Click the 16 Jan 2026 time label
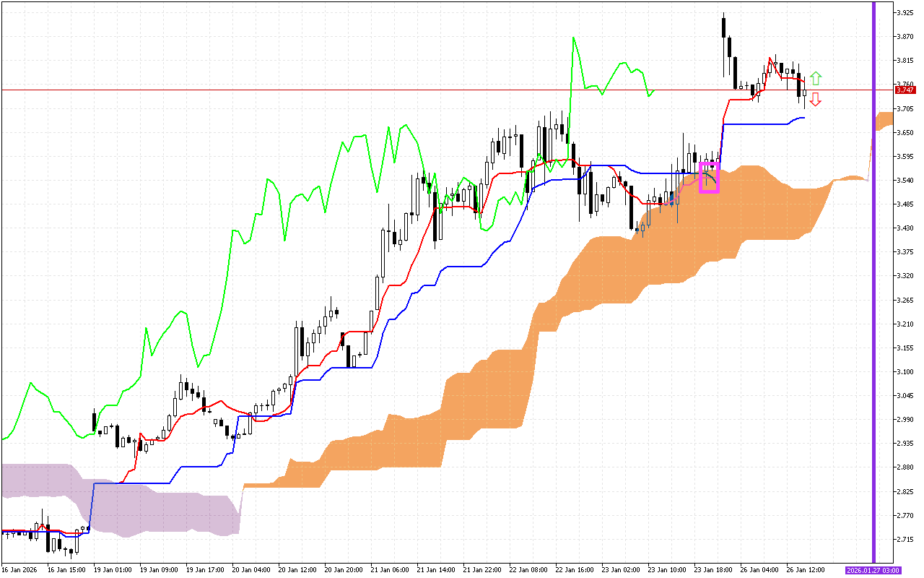Screen dimensions: 924x578 20,569
